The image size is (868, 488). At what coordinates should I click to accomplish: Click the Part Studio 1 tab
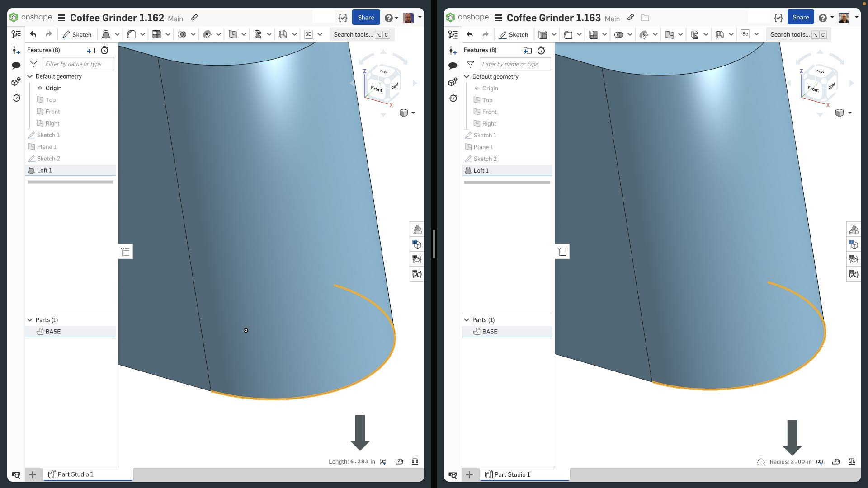[x=75, y=474]
